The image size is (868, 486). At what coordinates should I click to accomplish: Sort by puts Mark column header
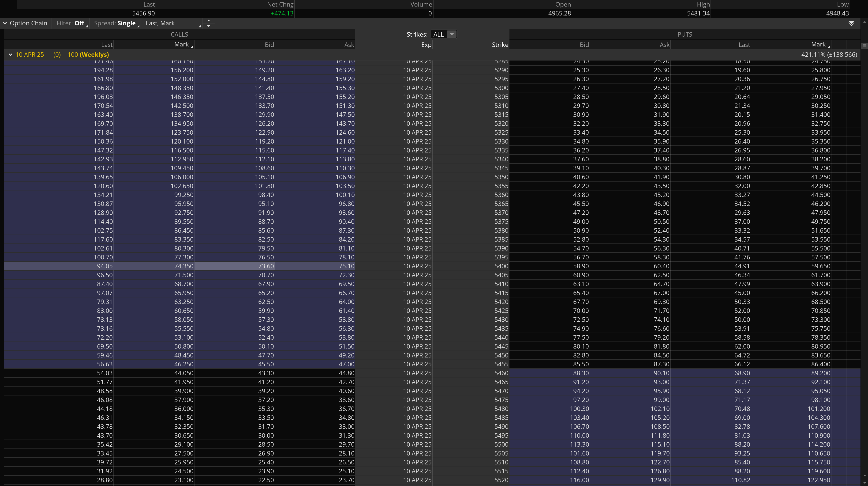point(818,45)
